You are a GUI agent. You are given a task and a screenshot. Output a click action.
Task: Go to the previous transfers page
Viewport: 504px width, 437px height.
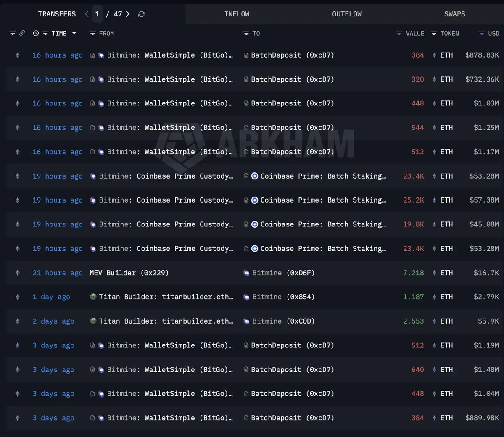(x=87, y=14)
